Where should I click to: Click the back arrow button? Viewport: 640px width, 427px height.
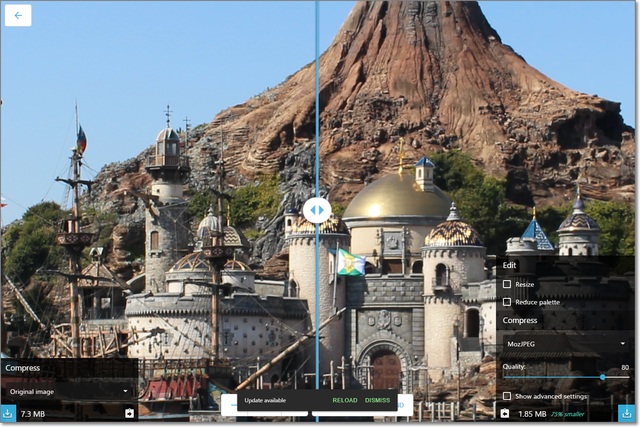pyautogui.click(x=18, y=15)
